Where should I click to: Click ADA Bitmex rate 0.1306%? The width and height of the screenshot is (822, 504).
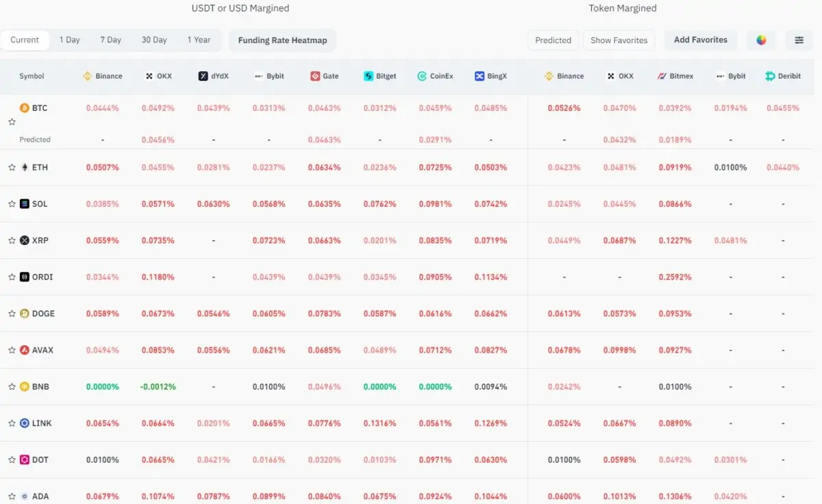[x=675, y=496]
